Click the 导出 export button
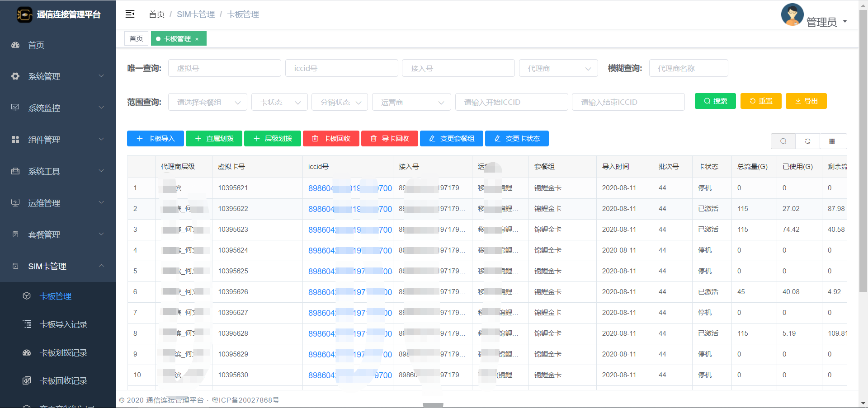 (x=806, y=101)
